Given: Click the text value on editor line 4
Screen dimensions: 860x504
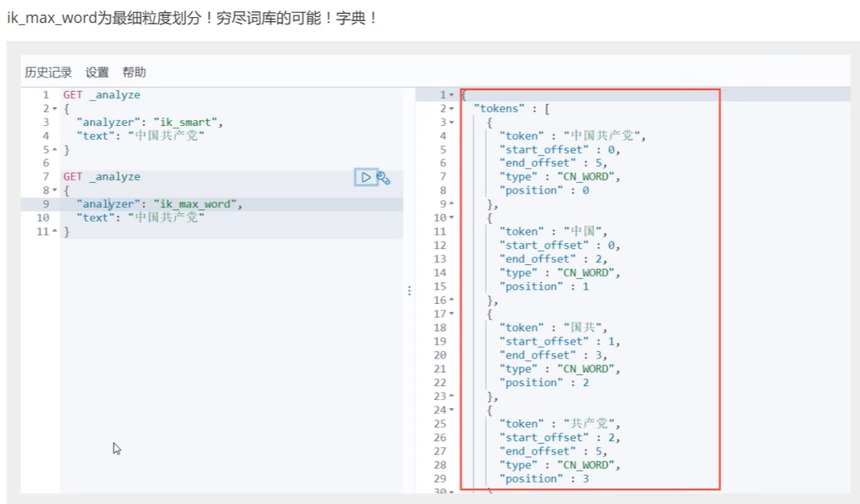Looking at the screenshot, I should [166, 136].
